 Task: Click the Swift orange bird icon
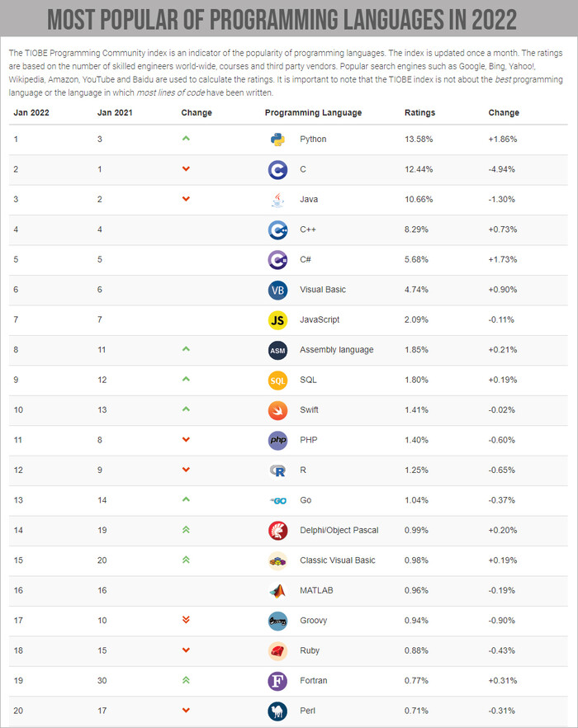tap(277, 410)
